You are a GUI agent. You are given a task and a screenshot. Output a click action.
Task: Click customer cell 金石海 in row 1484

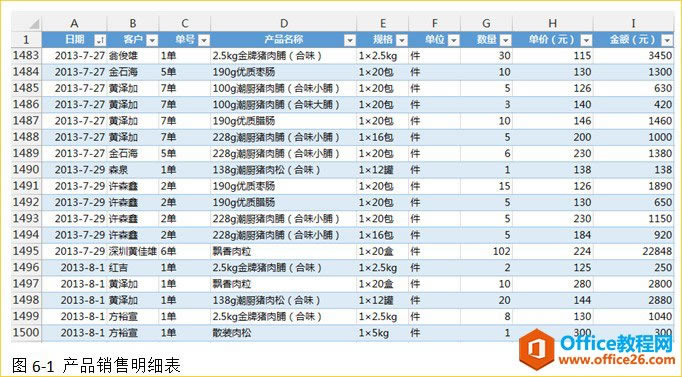click(133, 72)
